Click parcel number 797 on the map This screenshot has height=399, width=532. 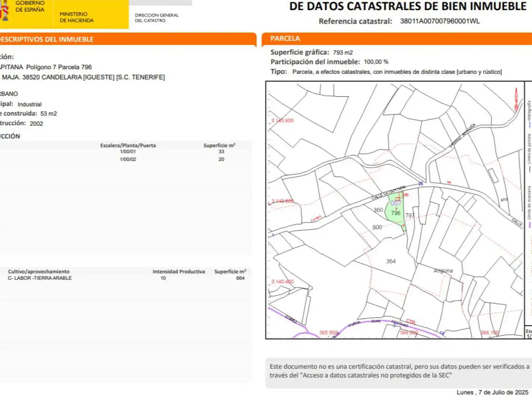coord(410,215)
